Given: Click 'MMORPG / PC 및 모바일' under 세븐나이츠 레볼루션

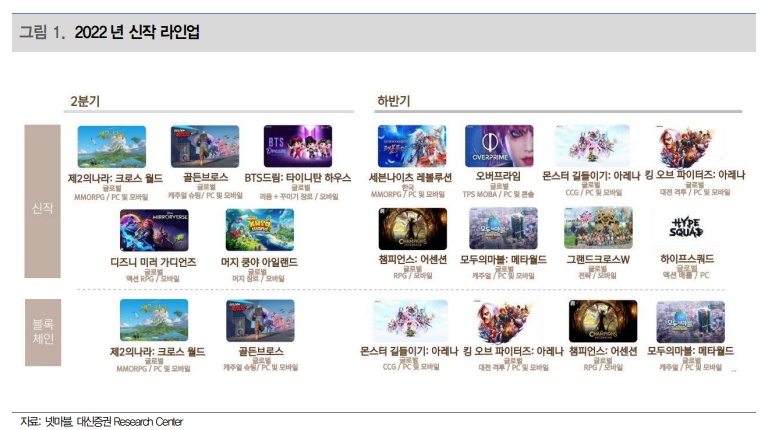Looking at the screenshot, I should [x=408, y=194].
